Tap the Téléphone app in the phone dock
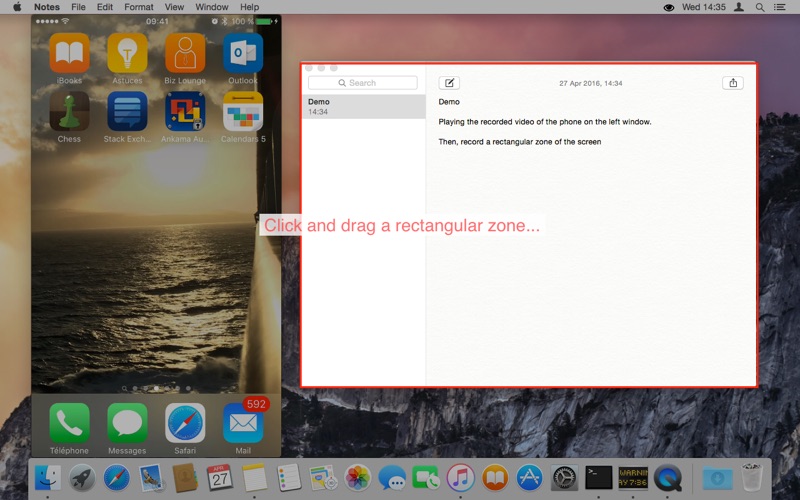Image resolution: width=800 pixels, height=500 pixels. click(69, 423)
